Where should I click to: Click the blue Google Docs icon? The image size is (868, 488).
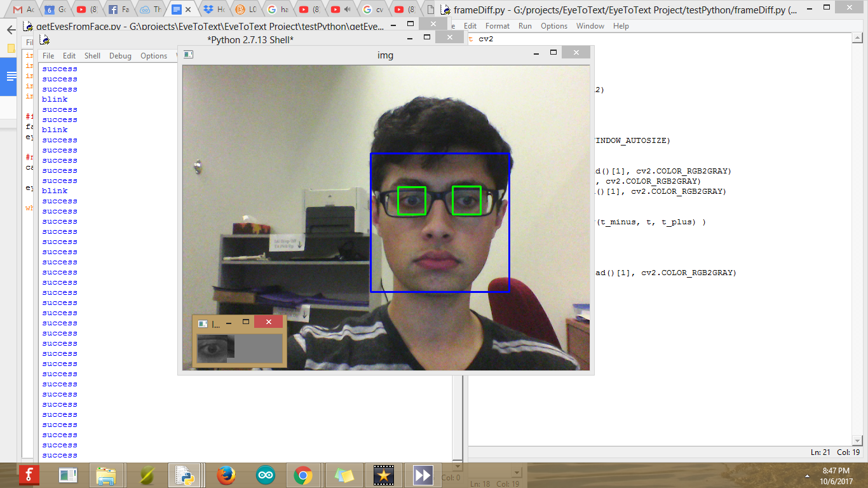click(x=11, y=77)
